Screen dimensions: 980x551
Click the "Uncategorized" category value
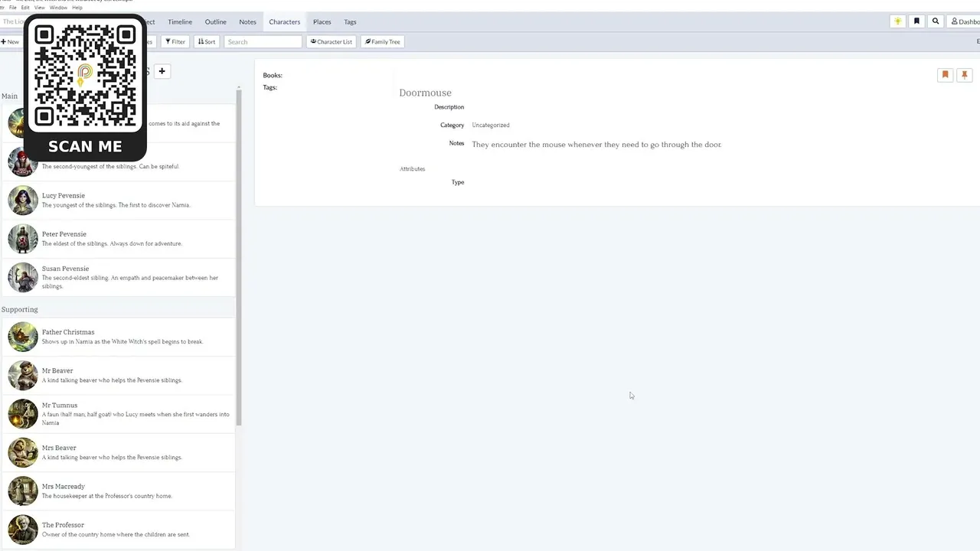click(491, 125)
